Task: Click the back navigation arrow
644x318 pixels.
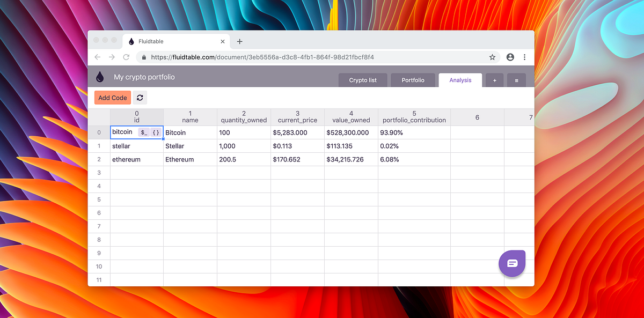Action: tap(97, 57)
